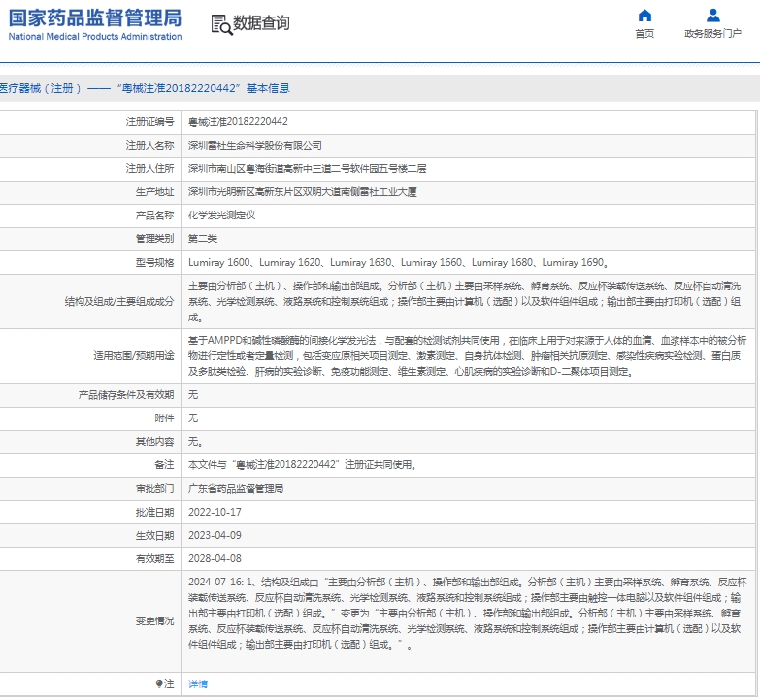Click the 注册人名称 label

point(149,145)
